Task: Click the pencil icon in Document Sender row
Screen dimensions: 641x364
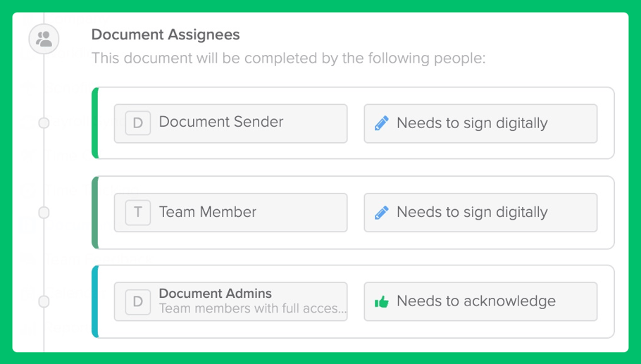Action: pyautogui.click(x=381, y=123)
